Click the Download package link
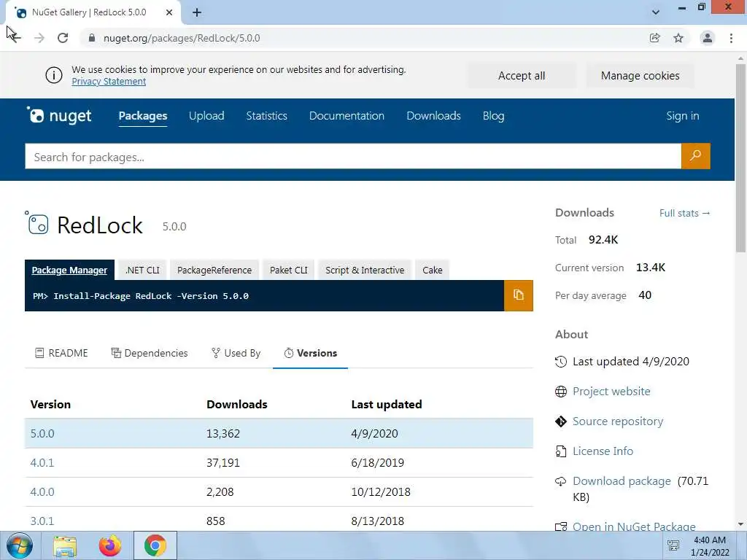Viewport: 747px width, 560px height. click(x=622, y=481)
